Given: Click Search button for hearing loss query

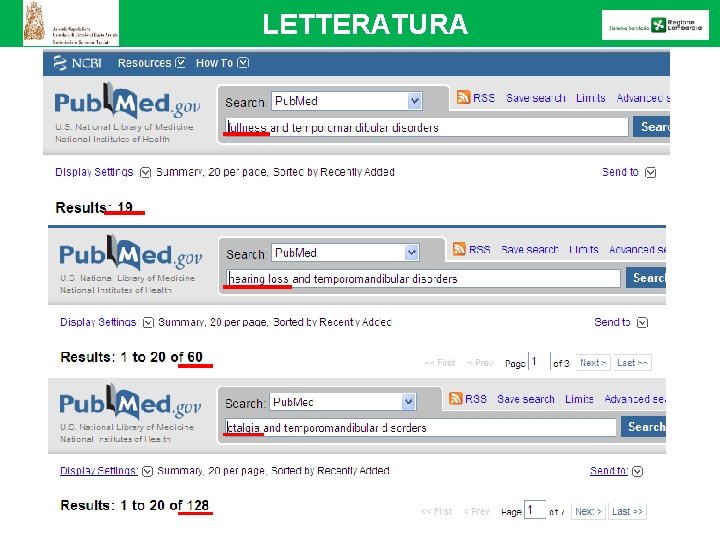Looking at the screenshot, I should coord(646,277).
